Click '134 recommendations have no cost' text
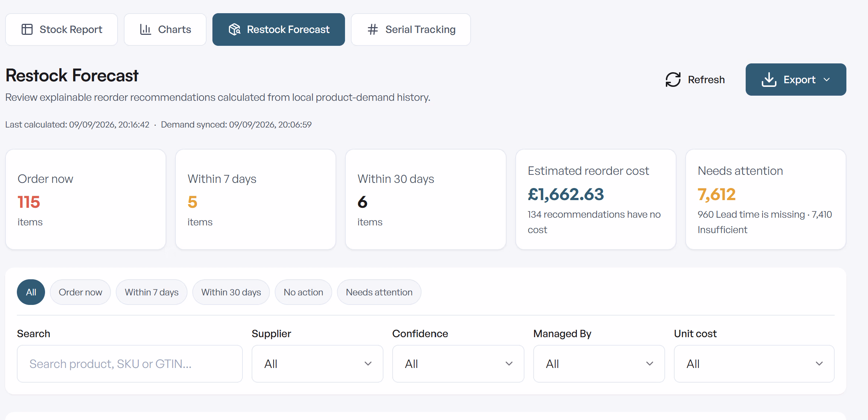 tap(594, 222)
